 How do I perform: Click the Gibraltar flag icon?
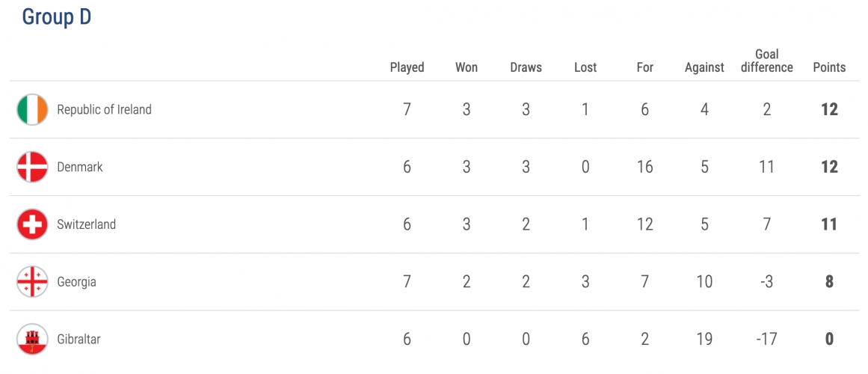point(32,339)
